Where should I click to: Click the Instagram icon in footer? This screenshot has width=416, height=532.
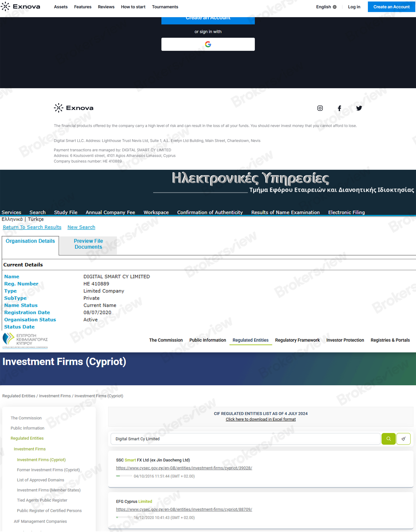[320, 108]
